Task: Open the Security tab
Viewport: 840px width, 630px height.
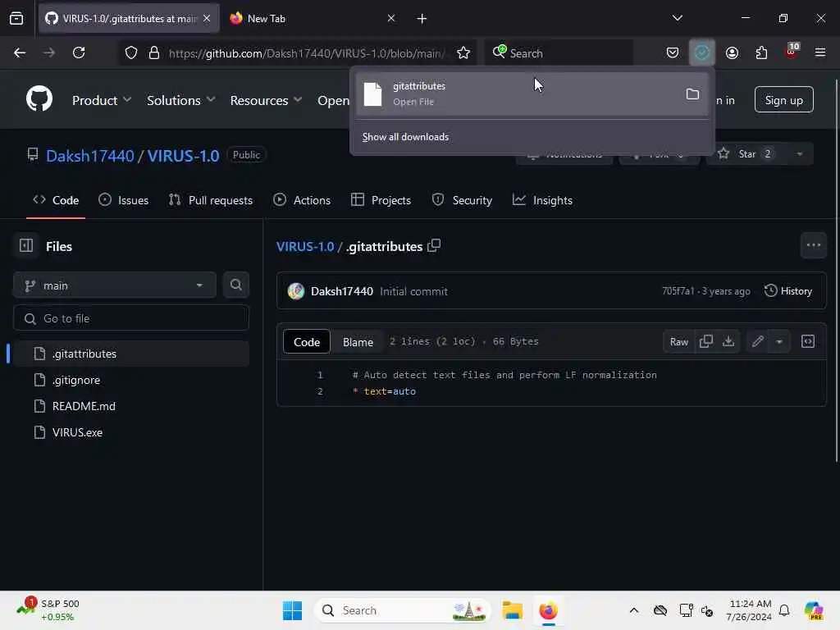Action: (462, 200)
